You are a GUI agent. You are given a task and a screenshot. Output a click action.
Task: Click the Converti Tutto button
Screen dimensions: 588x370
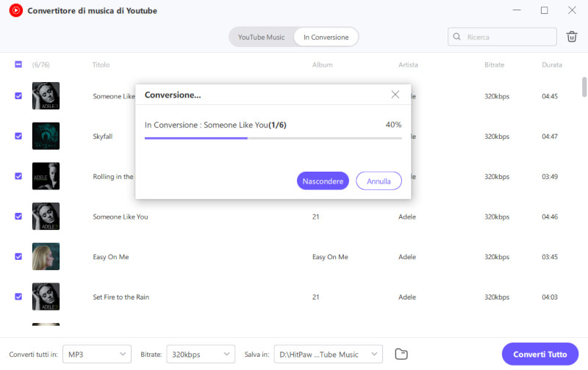540,354
